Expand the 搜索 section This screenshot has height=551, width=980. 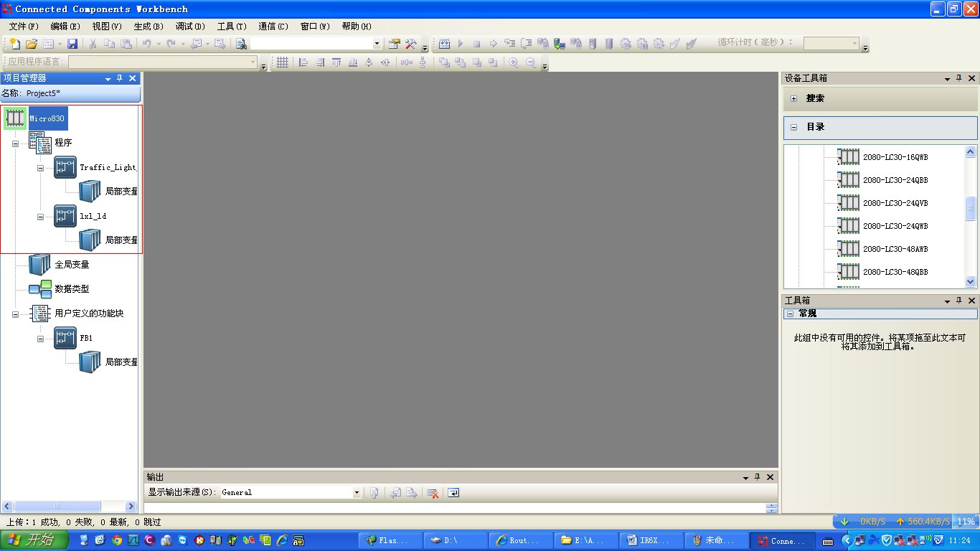tap(793, 98)
